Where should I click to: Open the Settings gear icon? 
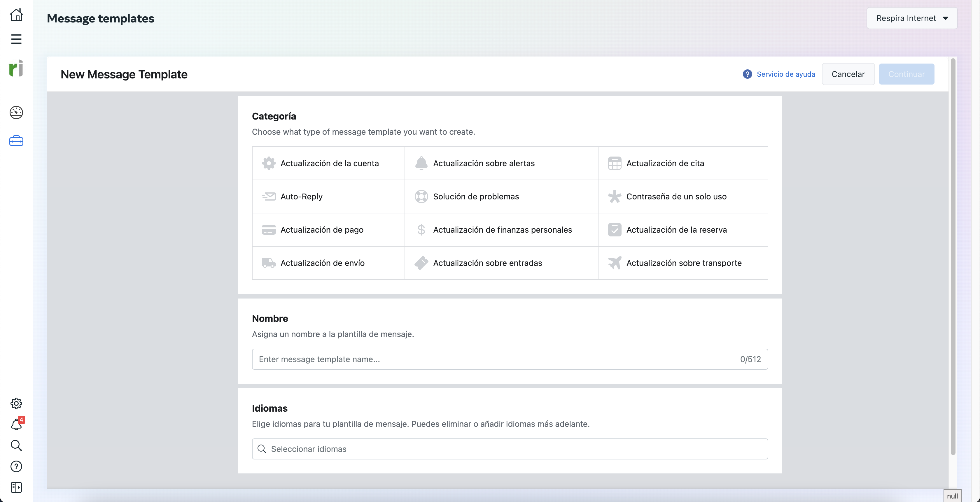(x=16, y=403)
